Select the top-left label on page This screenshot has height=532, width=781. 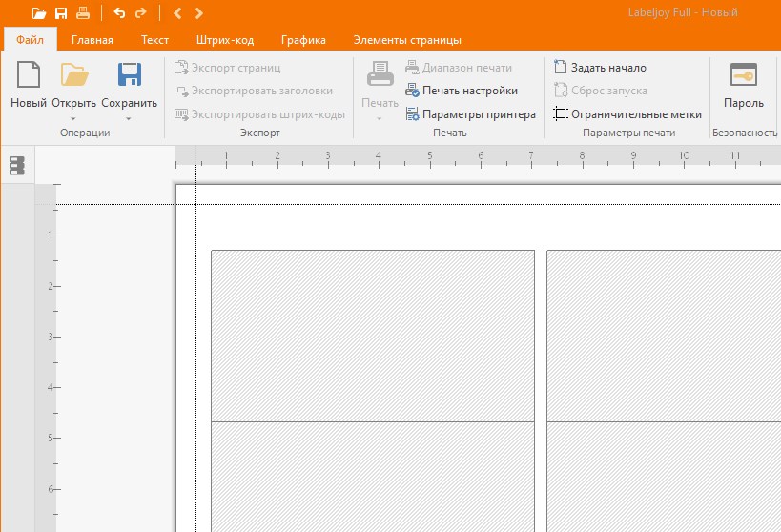(373, 336)
